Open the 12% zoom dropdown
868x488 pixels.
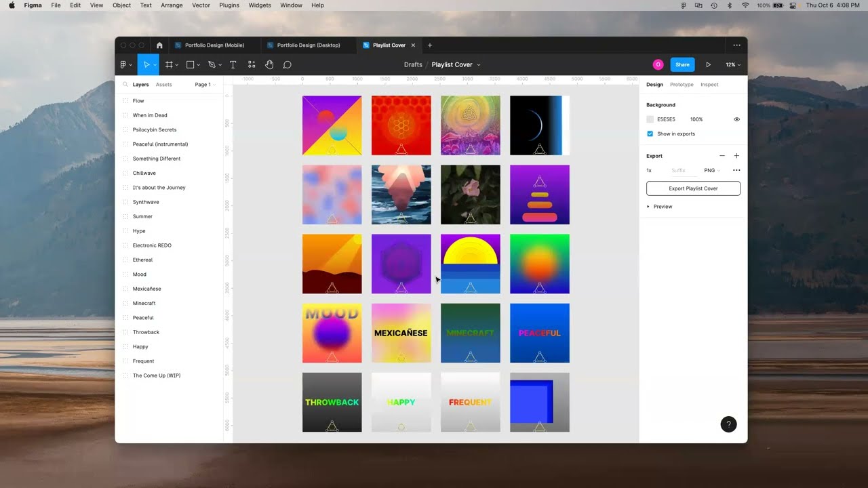point(733,64)
